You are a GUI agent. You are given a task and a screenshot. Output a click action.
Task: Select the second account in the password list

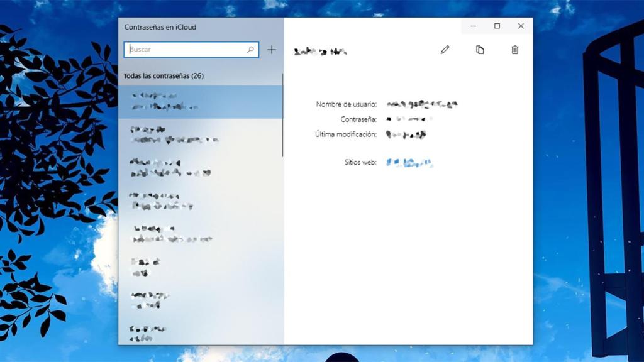189,134
